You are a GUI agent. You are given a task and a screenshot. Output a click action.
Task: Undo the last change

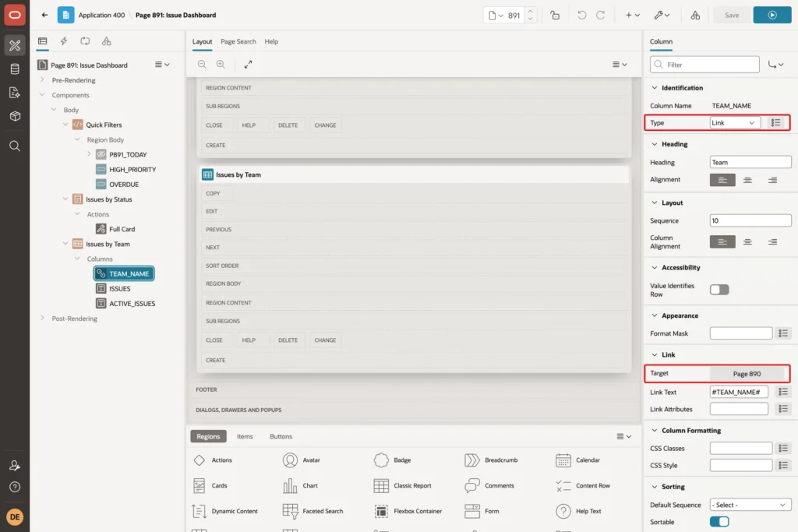pyautogui.click(x=581, y=16)
